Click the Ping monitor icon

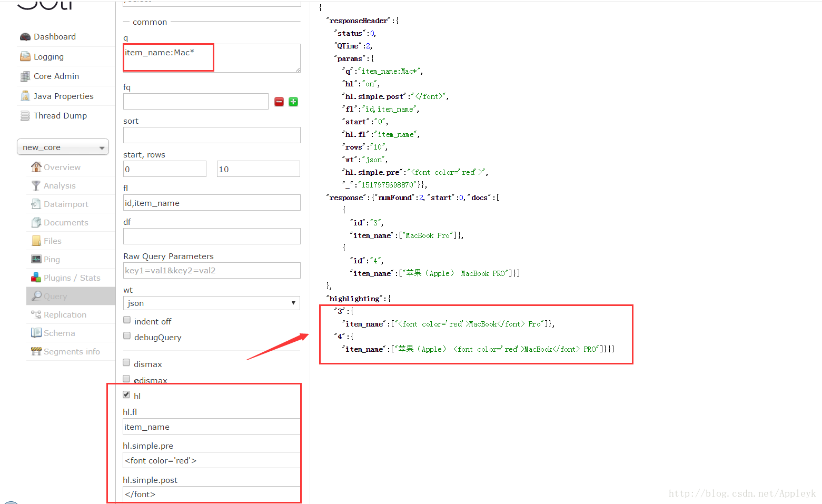pyautogui.click(x=36, y=259)
